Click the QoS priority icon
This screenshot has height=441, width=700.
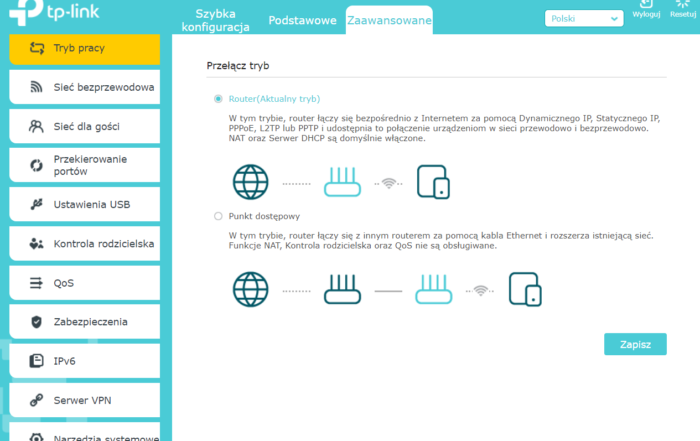click(x=37, y=283)
